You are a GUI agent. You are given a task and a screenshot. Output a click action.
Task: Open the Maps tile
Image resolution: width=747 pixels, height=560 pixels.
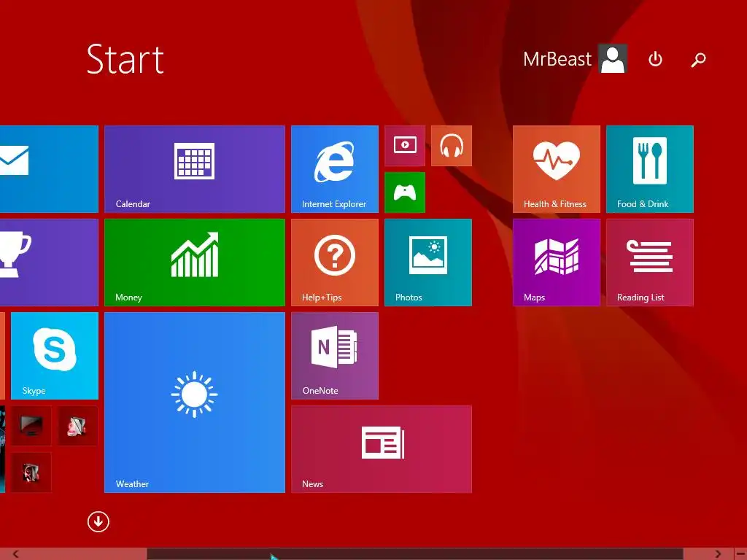pos(556,262)
